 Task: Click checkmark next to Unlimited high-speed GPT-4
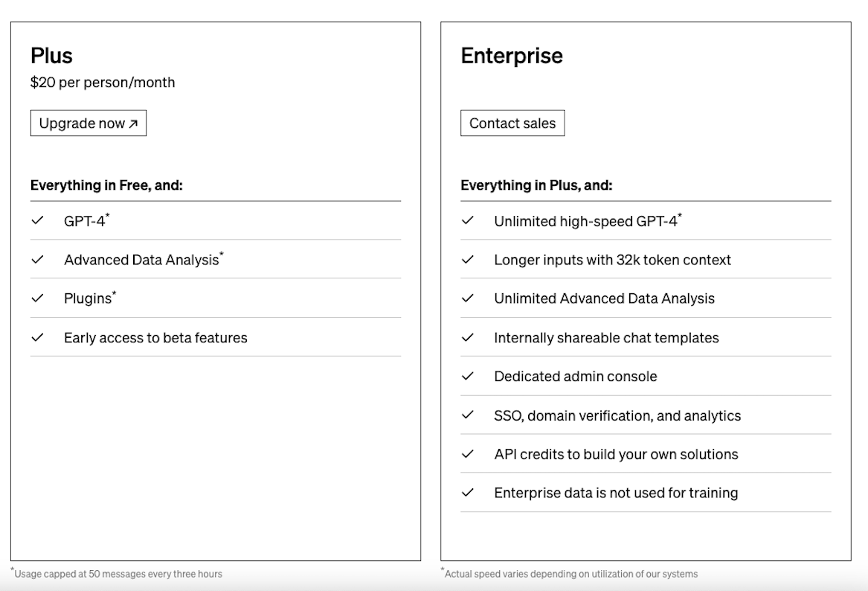point(467,220)
